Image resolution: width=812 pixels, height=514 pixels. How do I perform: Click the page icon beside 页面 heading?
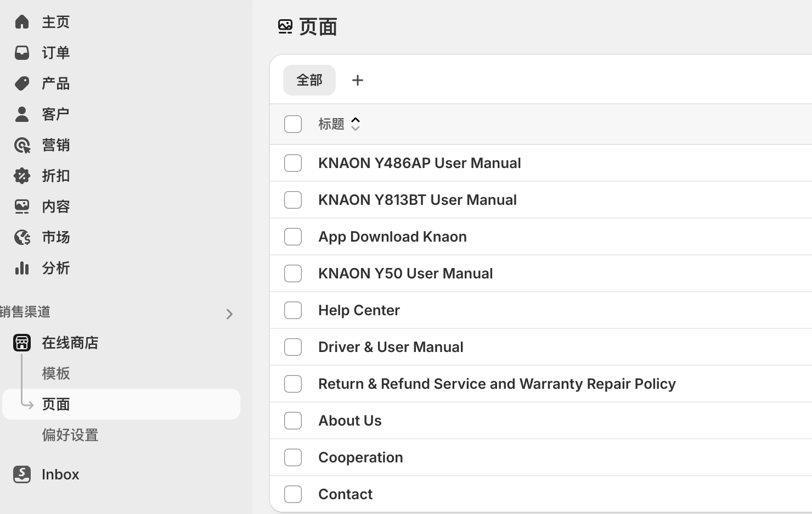coord(285,26)
